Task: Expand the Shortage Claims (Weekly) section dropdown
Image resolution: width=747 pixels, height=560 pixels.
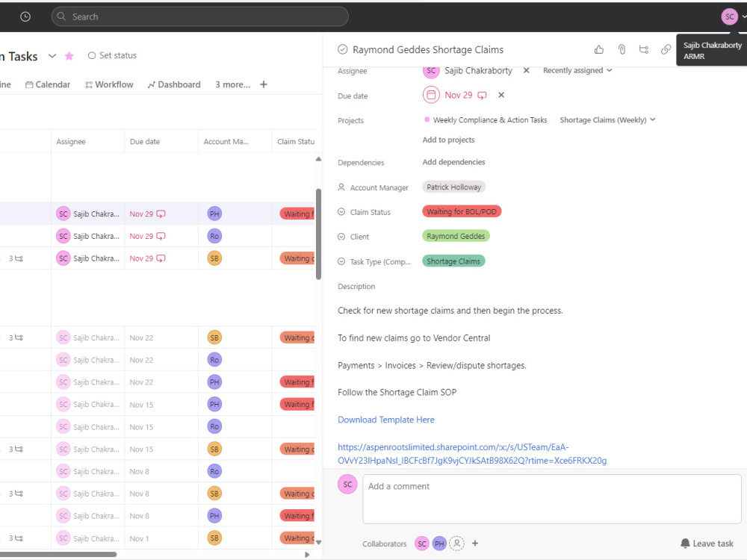Action: (x=607, y=120)
